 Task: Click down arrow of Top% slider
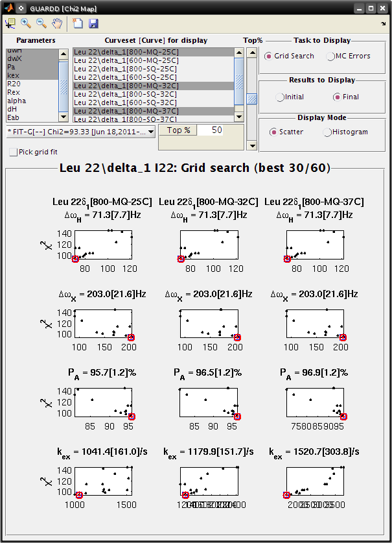pos(252,145)
